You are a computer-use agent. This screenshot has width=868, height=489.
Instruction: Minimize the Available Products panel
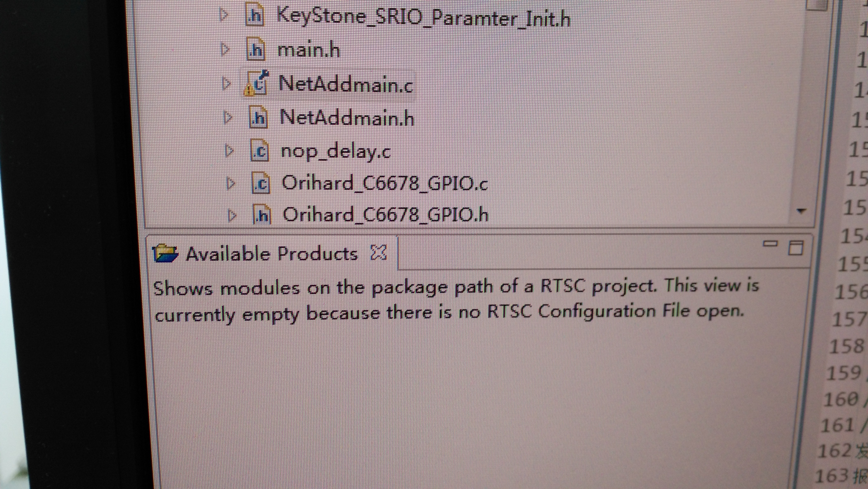coord(770,243)
